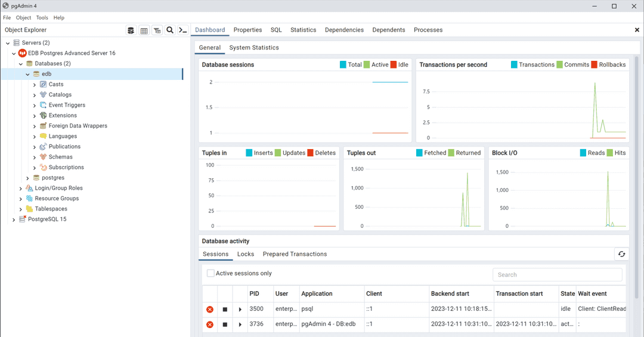This screenshot has height=337, width=644.
Task: Open the Locks tab in Database activity
Action: tap(246, 254)
